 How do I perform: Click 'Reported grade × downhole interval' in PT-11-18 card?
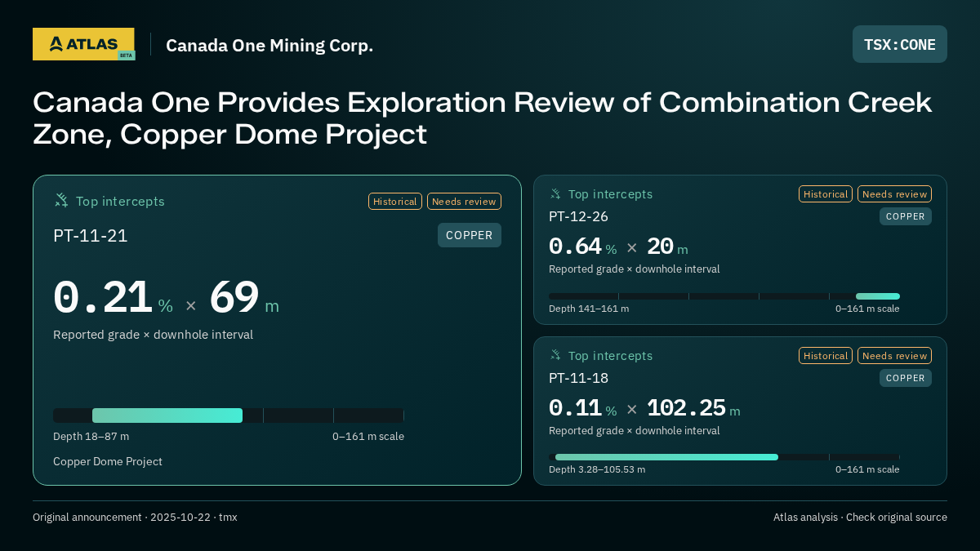(635, 431)
